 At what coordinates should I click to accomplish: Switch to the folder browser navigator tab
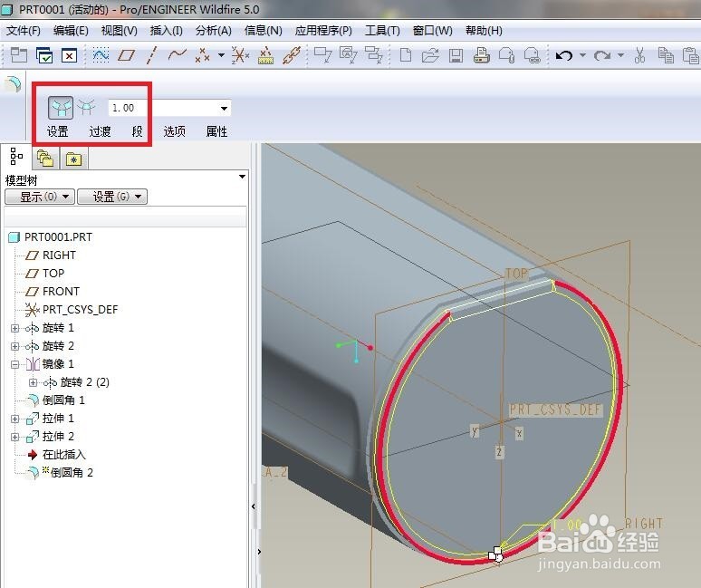[x=45, y=159]
